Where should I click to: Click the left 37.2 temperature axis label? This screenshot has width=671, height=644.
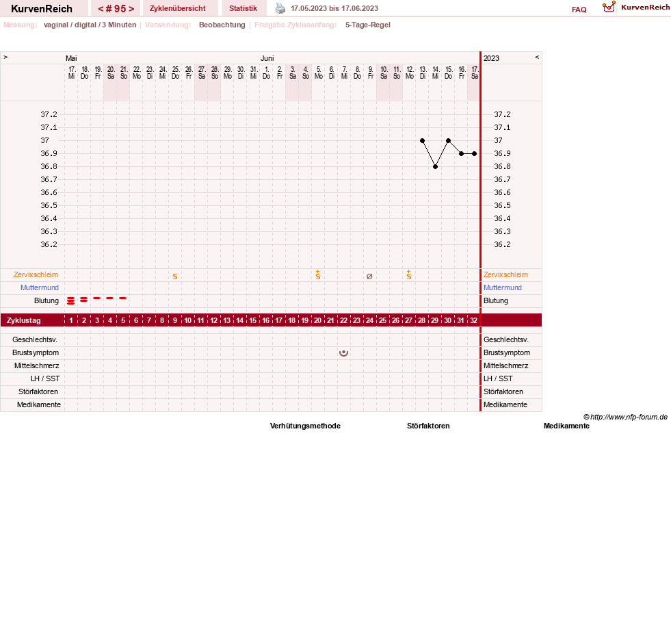(49, 114)
